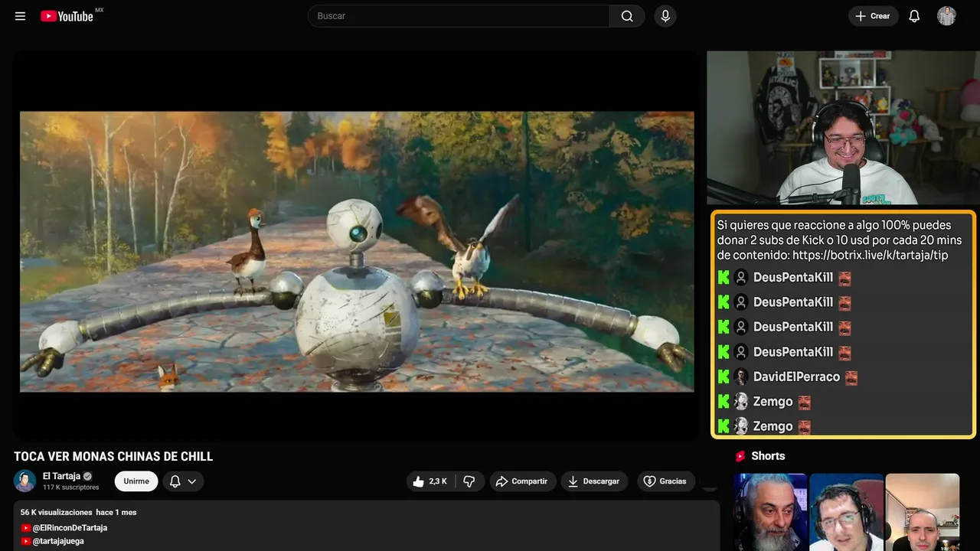
Task: Open the @tartajajuega channel link
Action: pyautogui.click(x=58, y=541)
